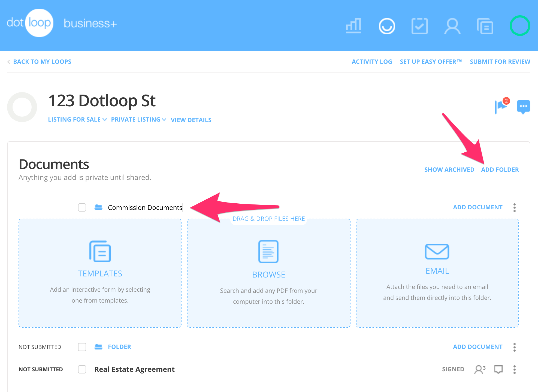Open the templates documents icon in header
The image size is (538, 392).
pyautogui.click(x=485, y=26)
